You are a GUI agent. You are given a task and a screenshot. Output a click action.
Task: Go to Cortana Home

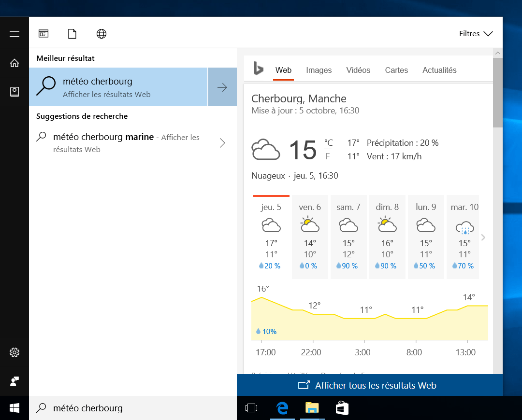(x=14, y=63)
